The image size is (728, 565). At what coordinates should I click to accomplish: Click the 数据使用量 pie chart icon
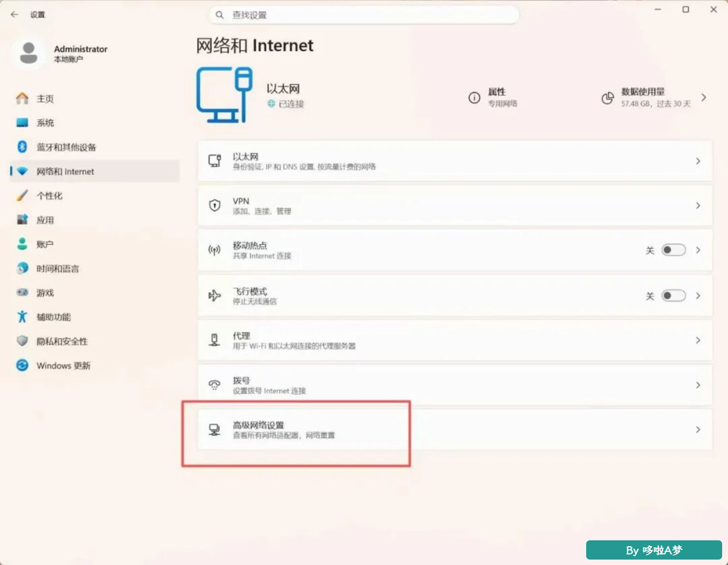608,98
